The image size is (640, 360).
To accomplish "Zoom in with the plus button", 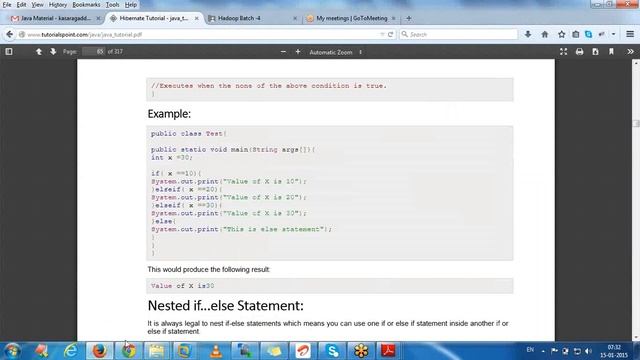I will coord(298,52).
